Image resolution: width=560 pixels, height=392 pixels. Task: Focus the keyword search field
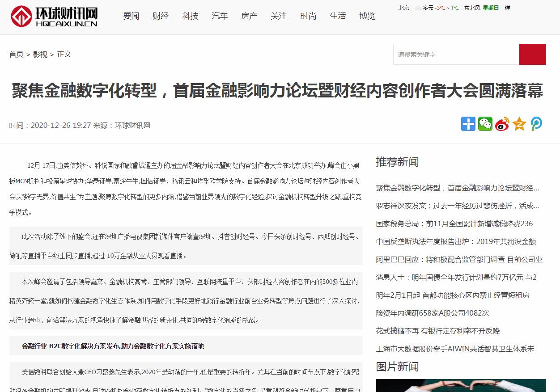456,54
